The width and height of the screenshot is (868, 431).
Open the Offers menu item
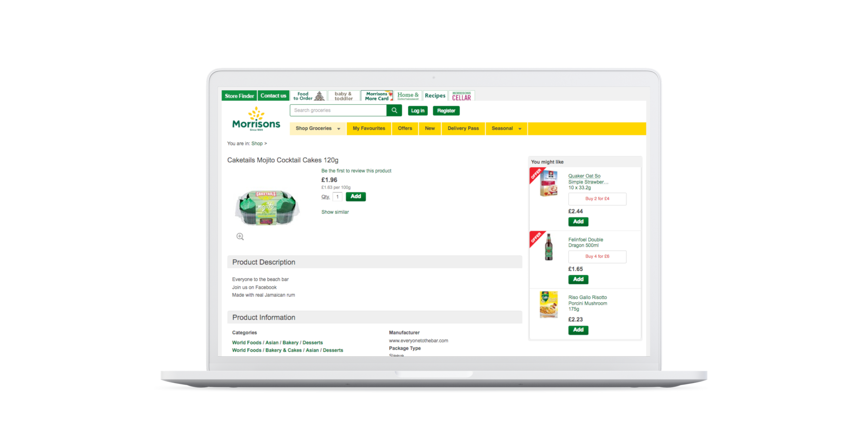(x=405, y=129)
